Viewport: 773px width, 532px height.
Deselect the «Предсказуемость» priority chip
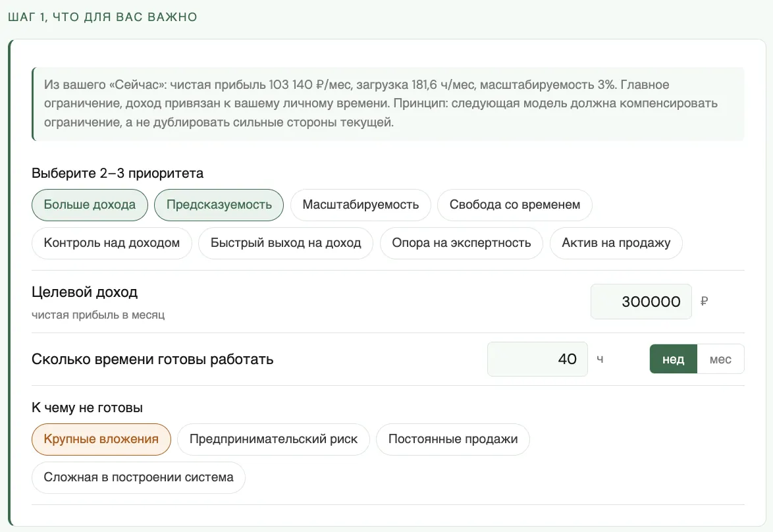(x=219, y=205)
